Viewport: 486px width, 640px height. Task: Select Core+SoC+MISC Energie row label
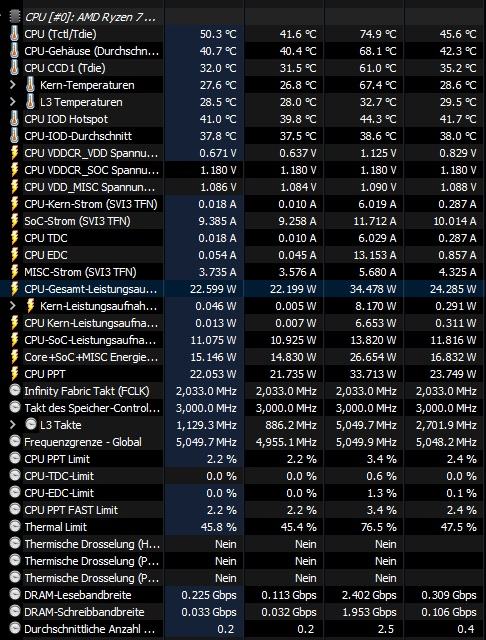click(x=91, y=357)
